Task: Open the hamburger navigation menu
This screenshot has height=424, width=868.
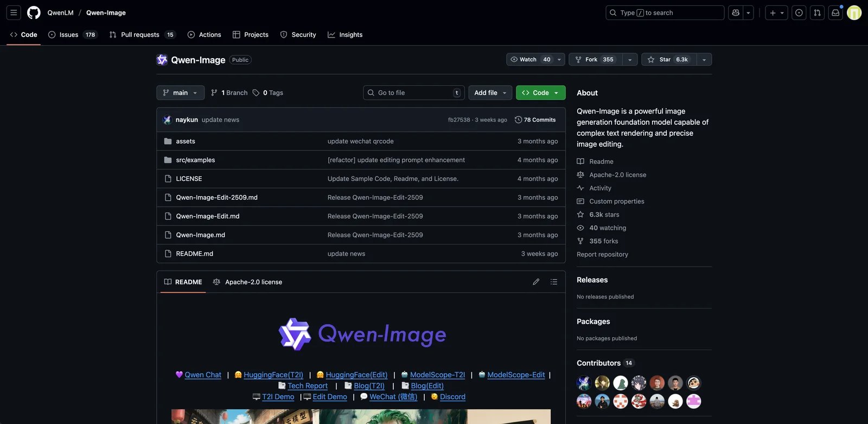Action: (14, 12)
